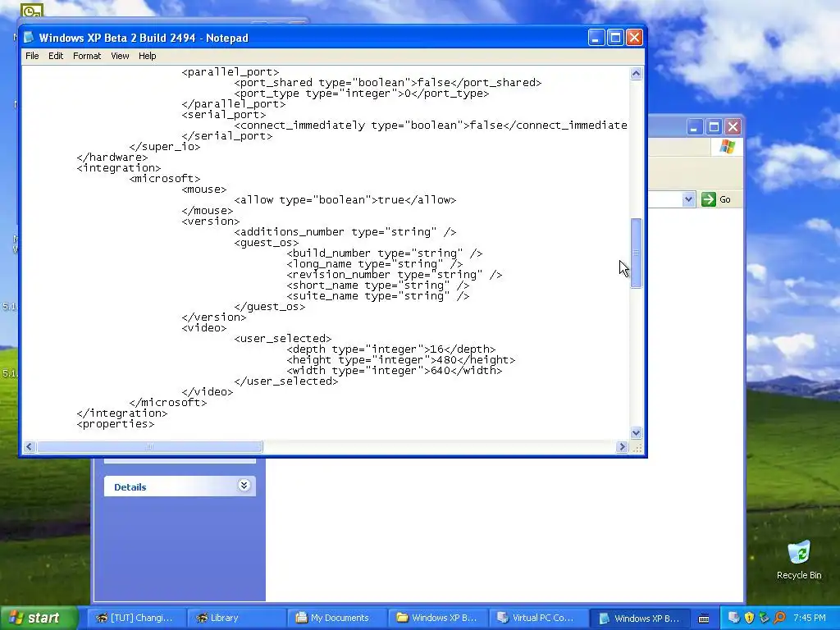Click the <allow type="boolean">true line
Viewport: 840px width, 630px height.
(x=345, y=200)
